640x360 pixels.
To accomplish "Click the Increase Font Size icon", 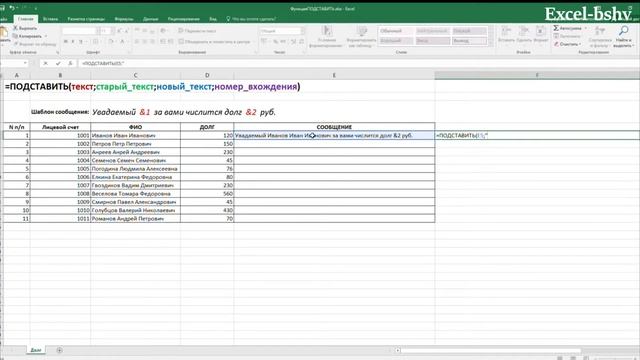I will coord(120,31).
